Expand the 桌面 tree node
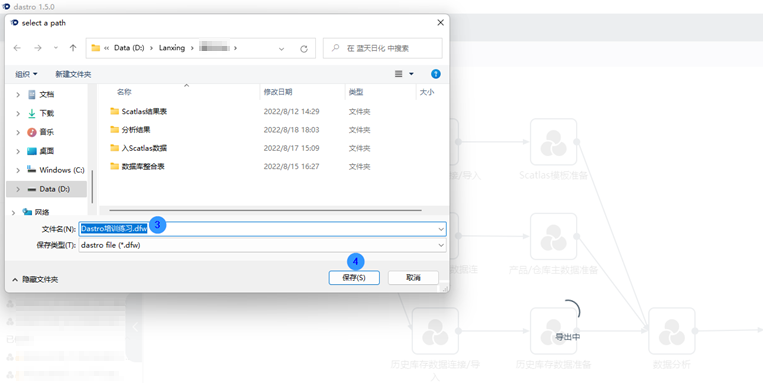 [18, 151]
